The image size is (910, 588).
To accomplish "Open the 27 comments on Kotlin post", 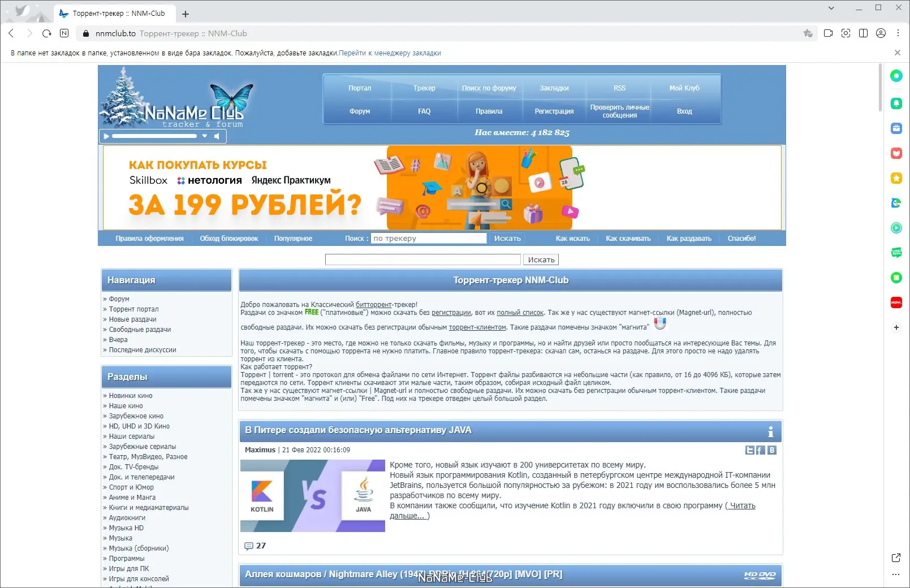I will pyautogui.click(x=255, y=546).
